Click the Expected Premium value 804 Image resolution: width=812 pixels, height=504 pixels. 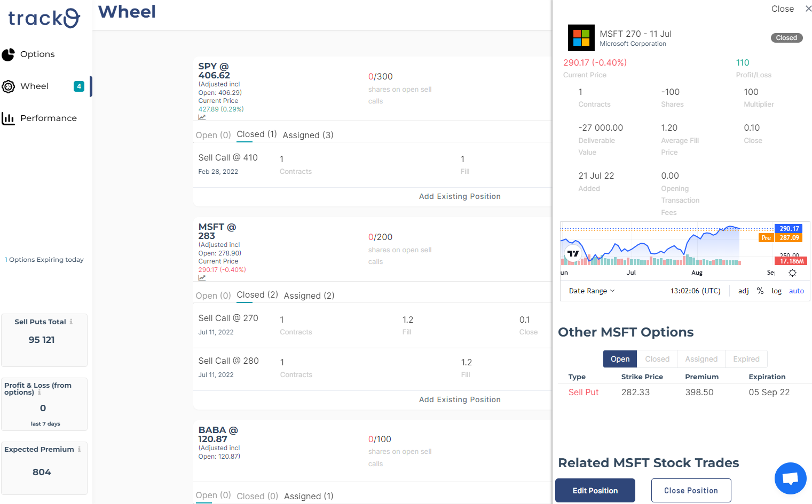[42, 472]
